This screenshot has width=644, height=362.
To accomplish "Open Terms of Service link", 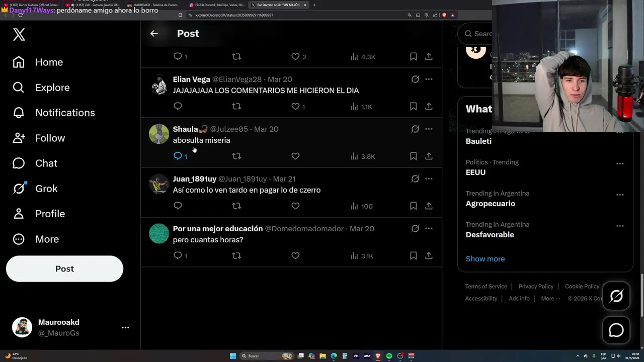I will (x=486, y=286).
